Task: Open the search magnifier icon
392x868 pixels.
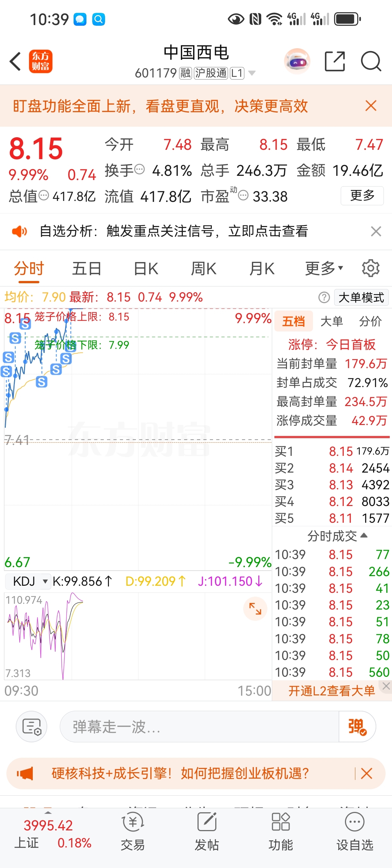Action: 371,61
